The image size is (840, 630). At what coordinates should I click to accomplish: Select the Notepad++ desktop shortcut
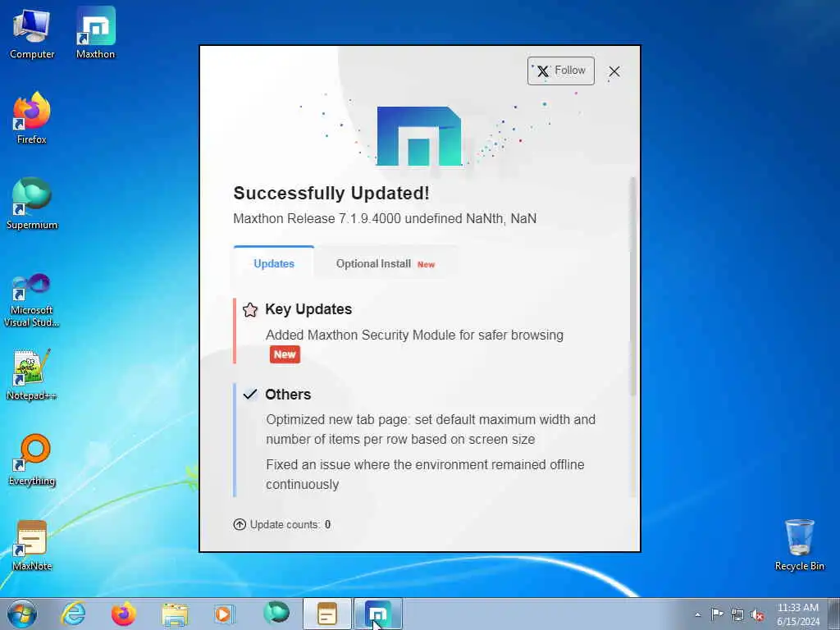point(32,375)
